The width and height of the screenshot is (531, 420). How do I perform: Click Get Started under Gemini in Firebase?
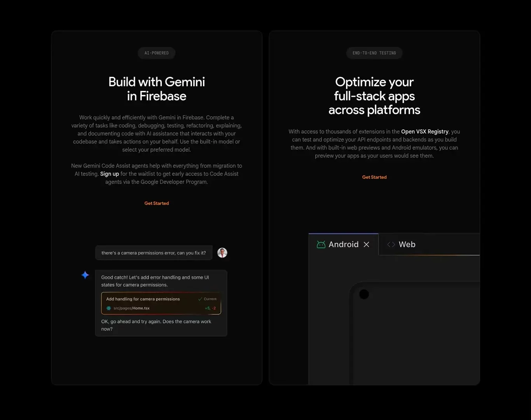tap(157, 203)
